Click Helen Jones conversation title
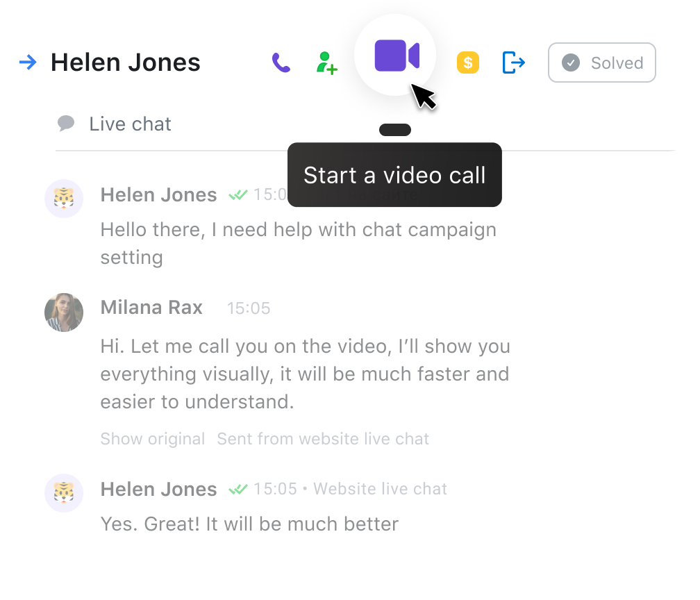The width and height of the screenshot is (700, 600). tap(126, 63)
